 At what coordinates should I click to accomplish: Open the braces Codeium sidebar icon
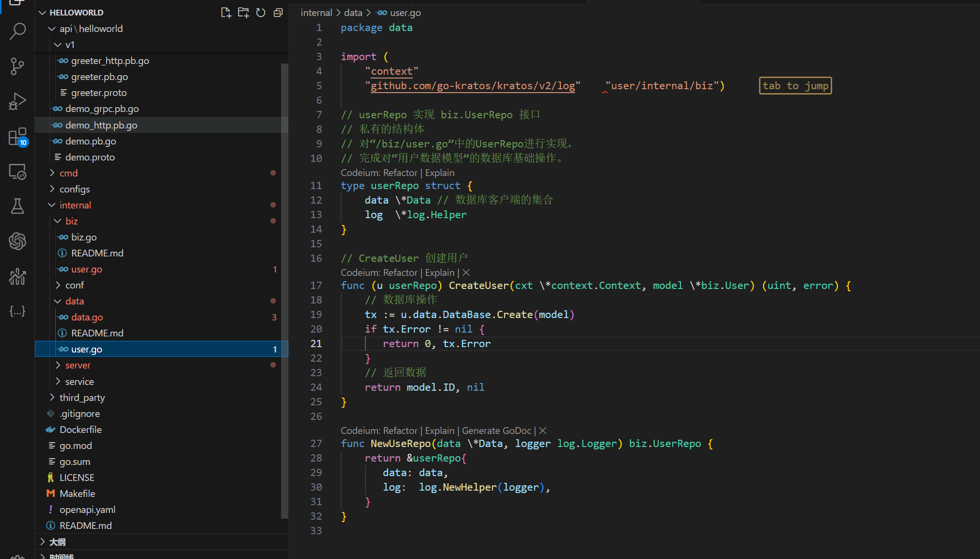pyautogui.click(x=17, y=311)
